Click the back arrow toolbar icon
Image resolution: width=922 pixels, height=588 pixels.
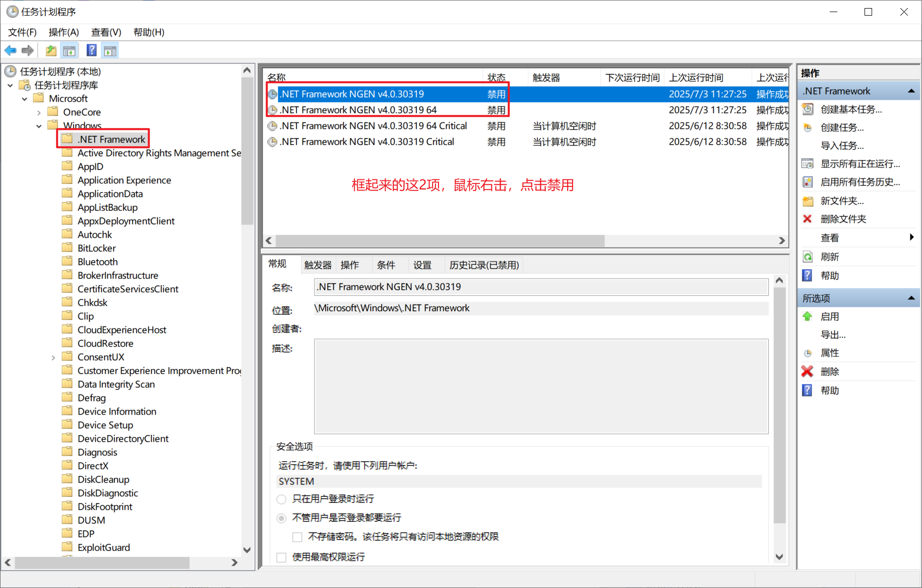pyautogui.click(x=10, y=50)
